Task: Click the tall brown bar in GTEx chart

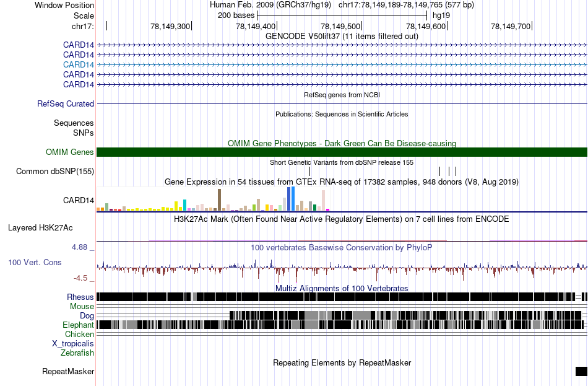Action: point(219,200)
